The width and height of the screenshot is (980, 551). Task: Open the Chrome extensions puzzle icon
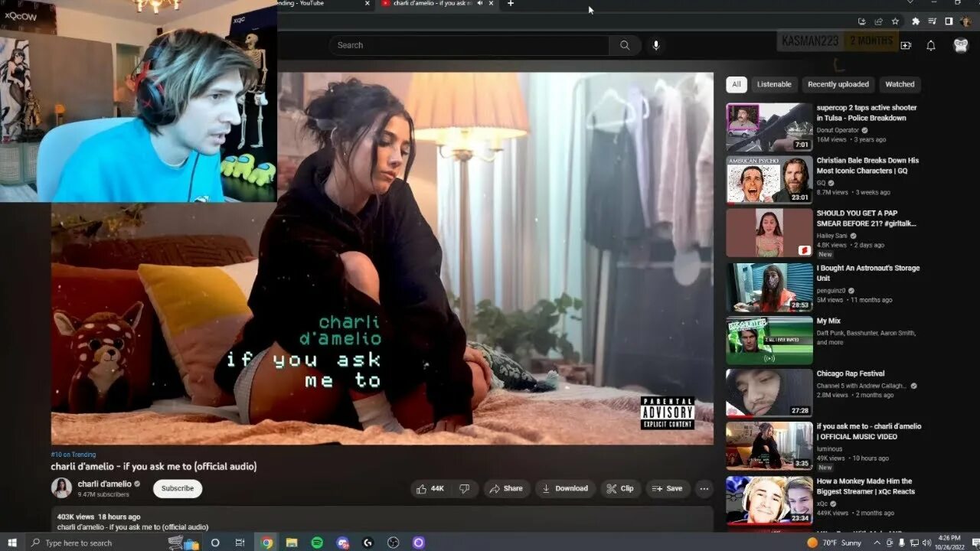(915, 21)
